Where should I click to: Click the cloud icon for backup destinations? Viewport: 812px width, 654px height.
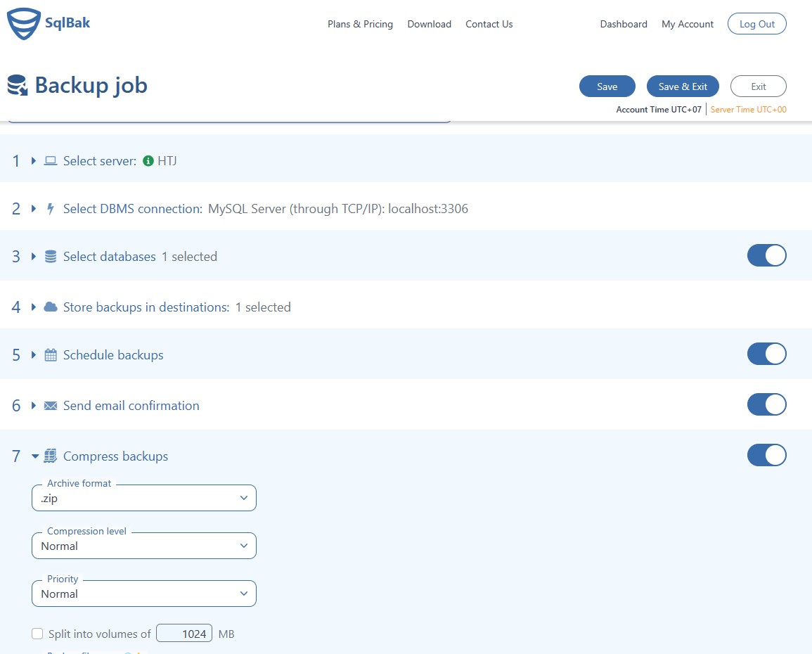[50, 307]
